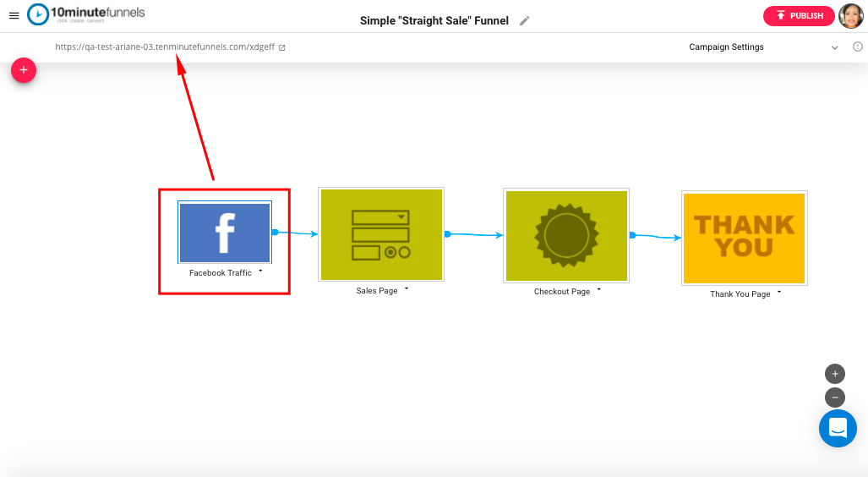Click the Checkout Page label

coord(562,292)
